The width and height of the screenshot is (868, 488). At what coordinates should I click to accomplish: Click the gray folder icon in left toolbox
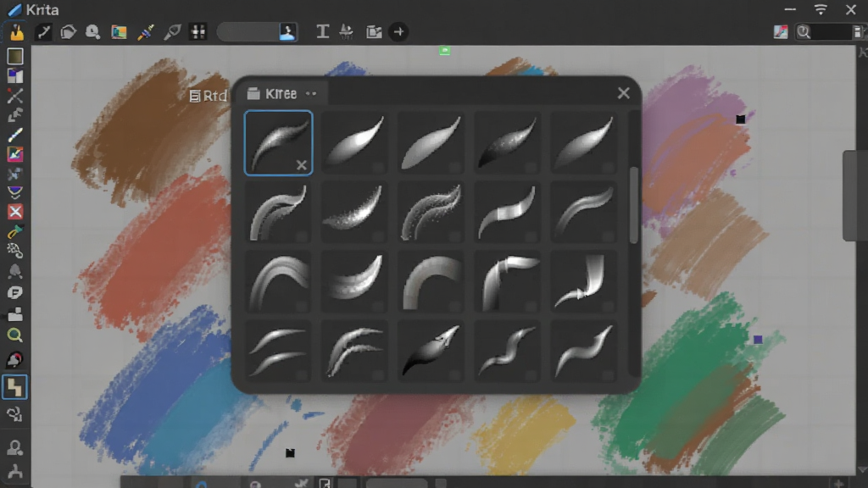[15, 314]
